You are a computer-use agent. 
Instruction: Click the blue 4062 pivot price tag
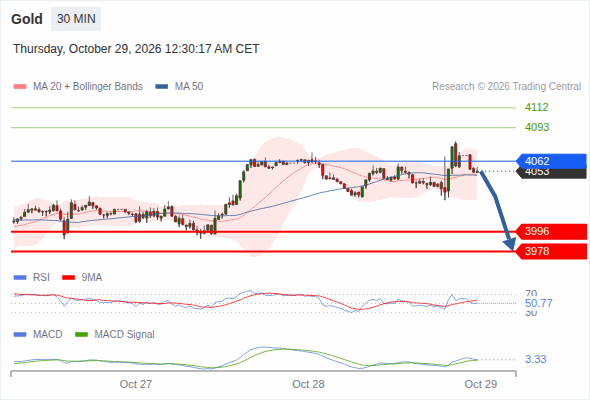pos(551,161)
